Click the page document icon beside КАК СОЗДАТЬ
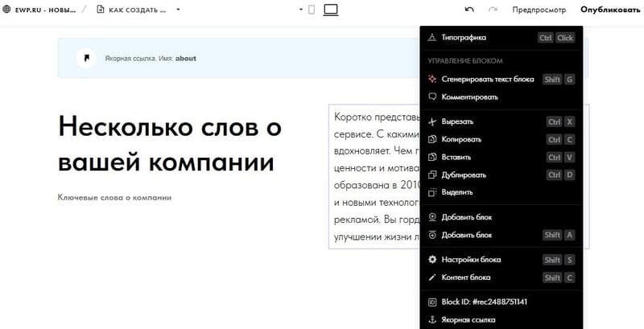Screen dimensions: 644x329 tap(100, 10)
